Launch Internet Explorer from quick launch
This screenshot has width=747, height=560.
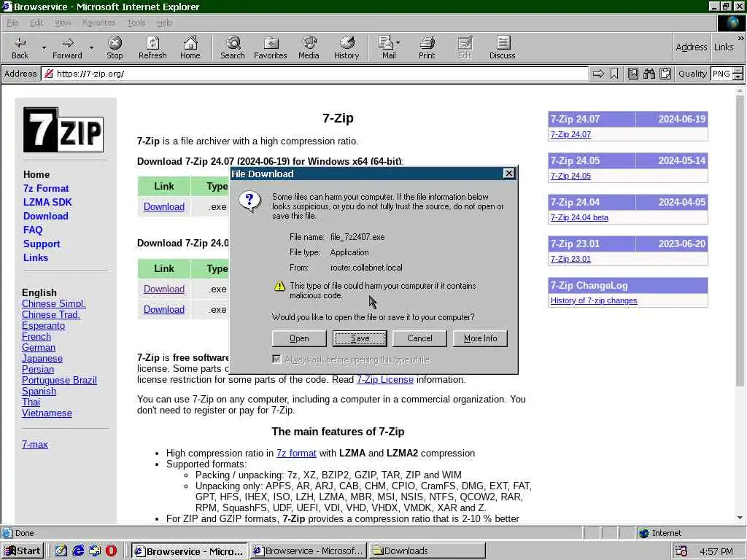pyautogui.click(x=78, y=551)
